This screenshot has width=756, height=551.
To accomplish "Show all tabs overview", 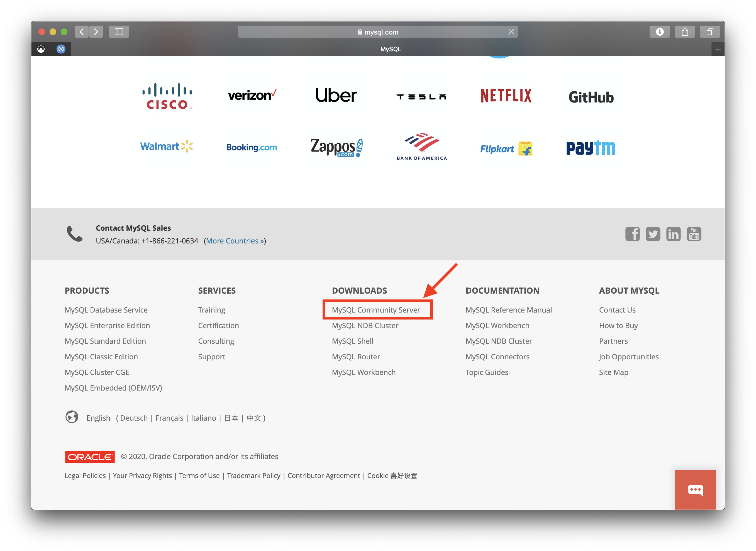I will 710,32.
